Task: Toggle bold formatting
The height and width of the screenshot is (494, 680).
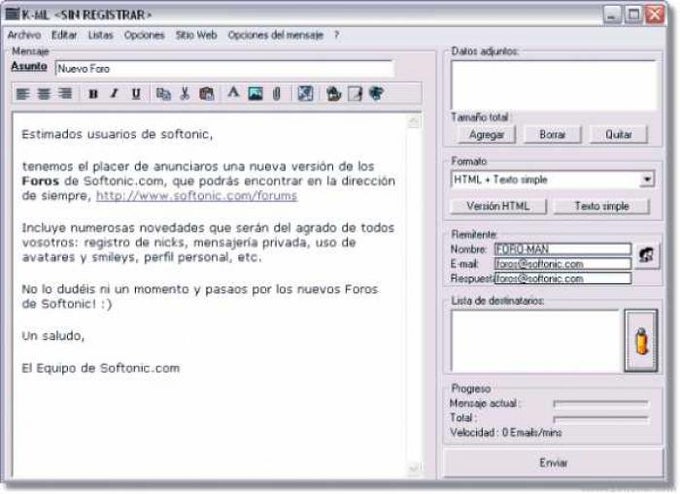Action: [x=93, y=94]
